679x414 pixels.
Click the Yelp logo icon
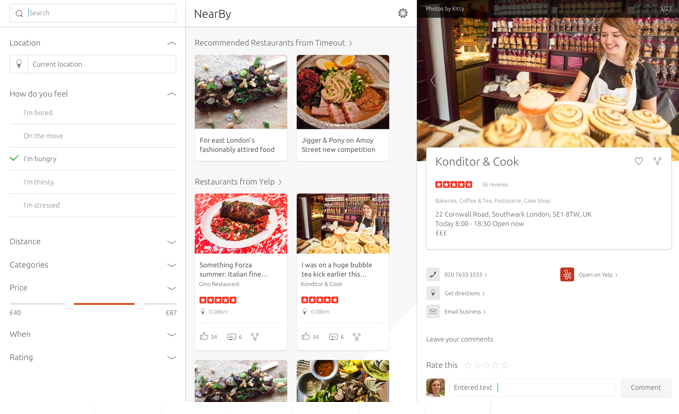(567, 275)
